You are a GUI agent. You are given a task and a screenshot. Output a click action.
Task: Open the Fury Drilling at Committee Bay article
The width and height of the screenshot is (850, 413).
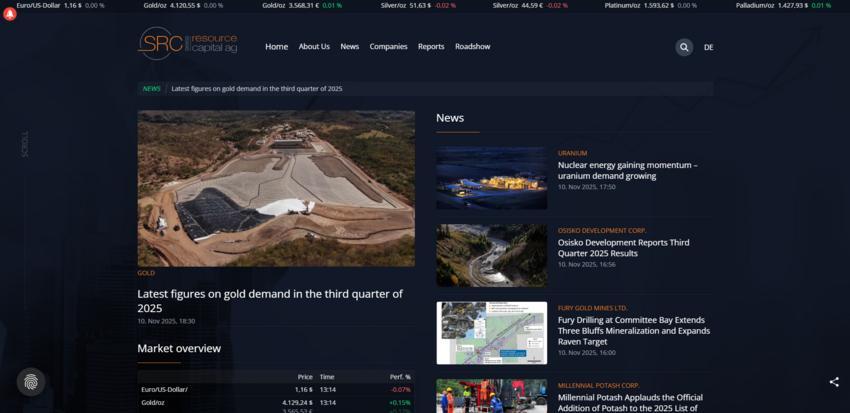(x=634, y=331)
